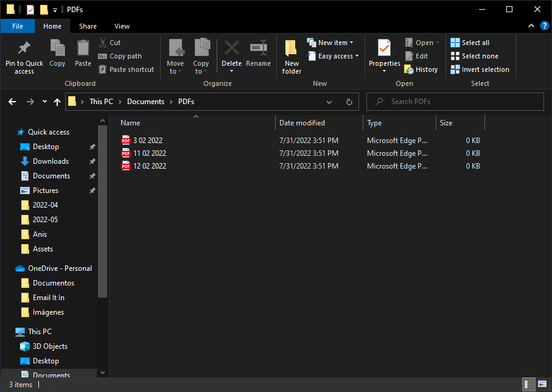Sort by the Date modified column

click(x=319, y=123)
